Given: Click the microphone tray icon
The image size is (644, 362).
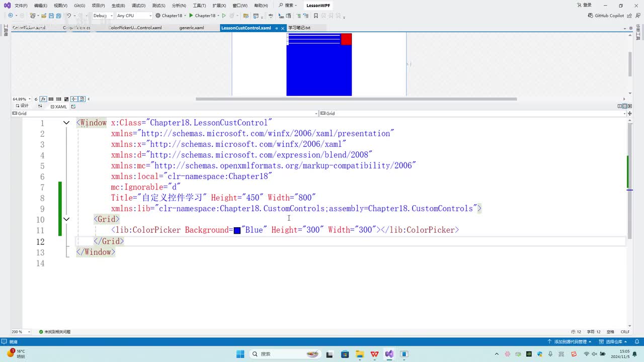Looking at the screenshot, I should 550,354.
